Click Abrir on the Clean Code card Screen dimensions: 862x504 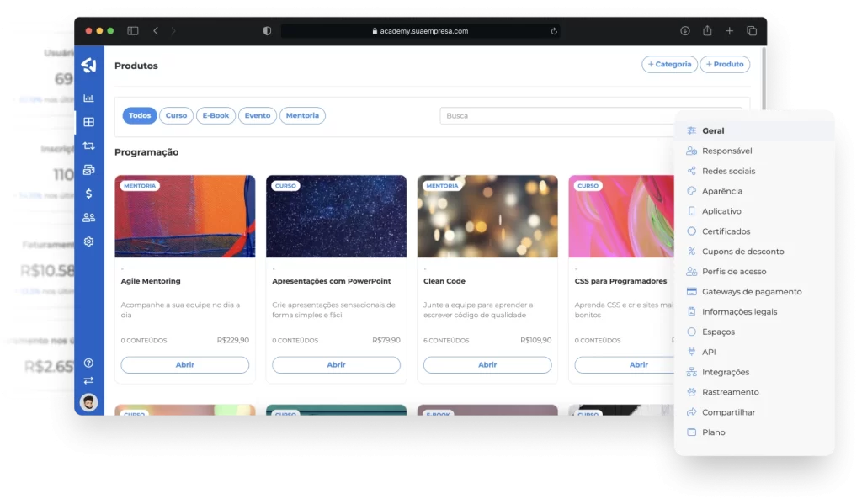pos(487,365)
